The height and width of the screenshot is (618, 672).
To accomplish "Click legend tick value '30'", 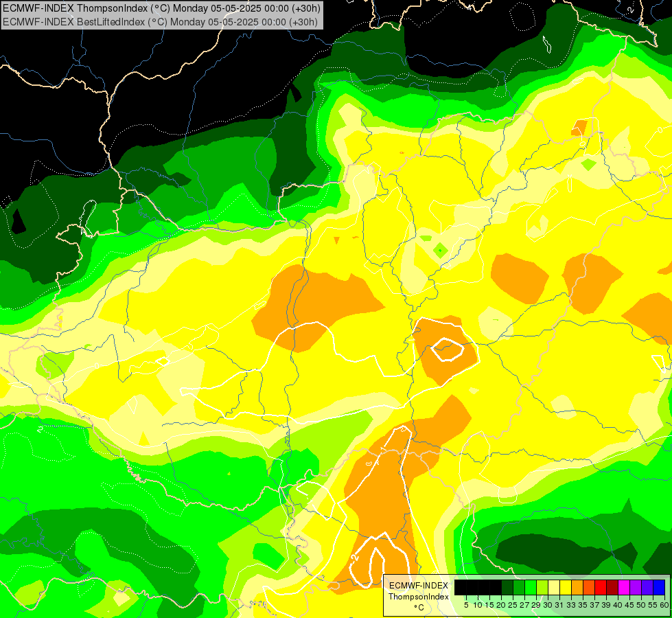I will point(548,605).
